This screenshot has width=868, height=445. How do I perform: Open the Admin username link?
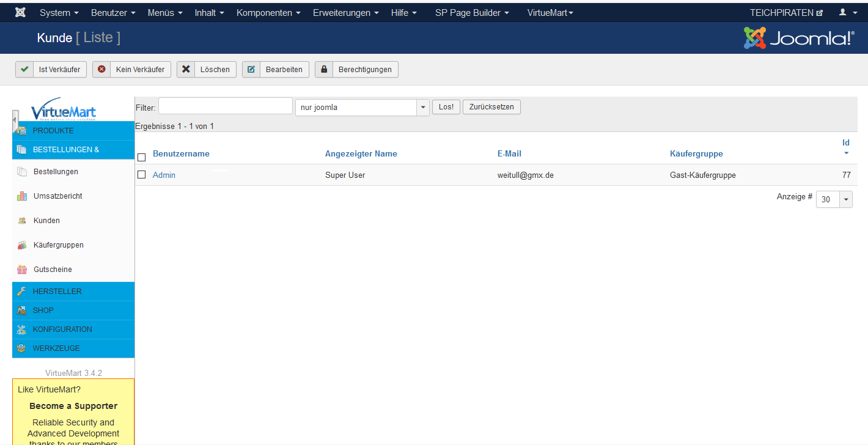(164, 175)
